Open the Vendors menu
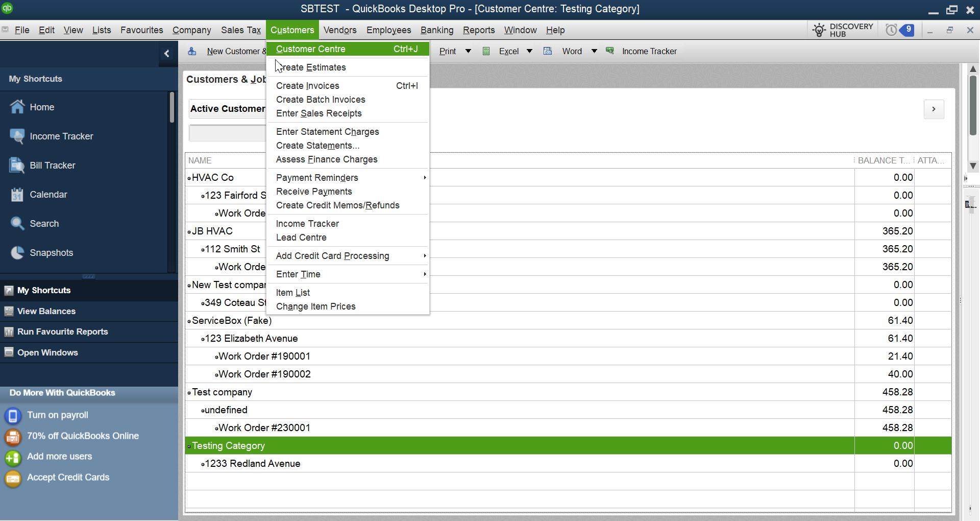The image size is (980, 521). (x=340, y=30)
